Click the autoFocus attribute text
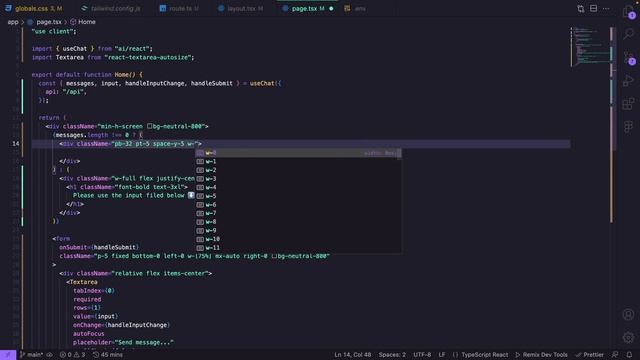Image resolution: width=640 pixels, height=360 pixels. 89,334
